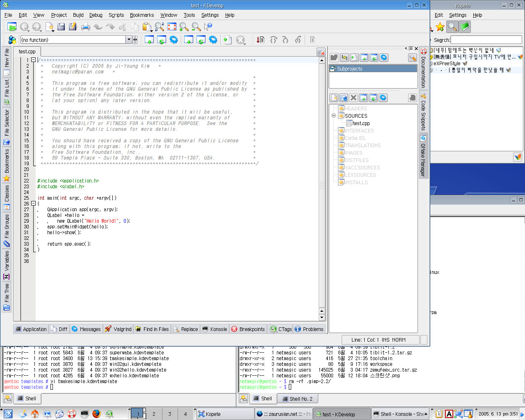
Task: Click the clock showing 2005. 6. 13
Action: [x=498, y=414]
